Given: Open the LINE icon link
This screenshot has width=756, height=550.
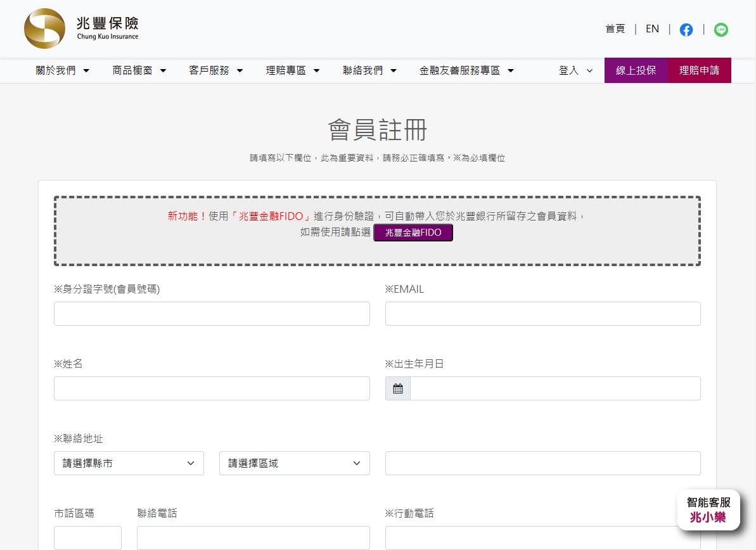Looking at the screenshot, I should click(721, 30).
